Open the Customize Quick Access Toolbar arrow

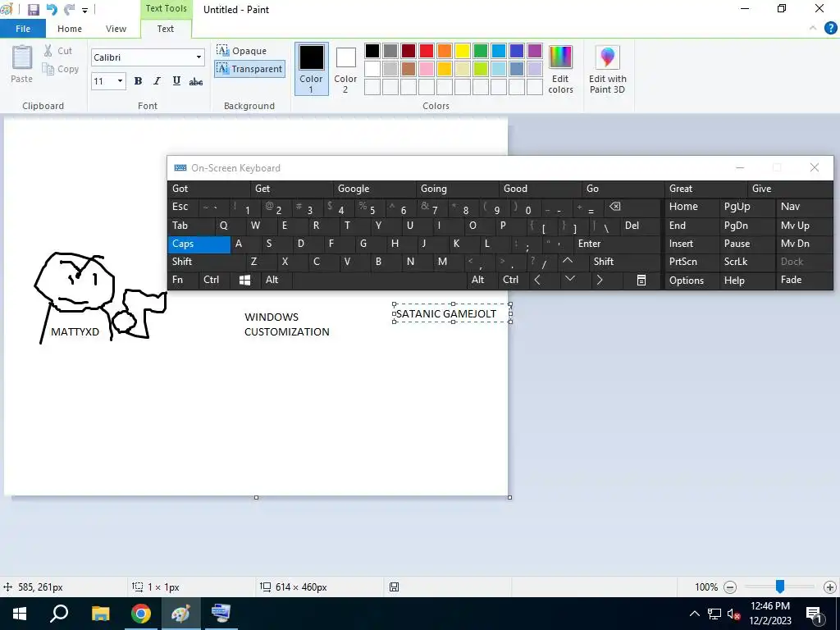[x=84, y=10]
